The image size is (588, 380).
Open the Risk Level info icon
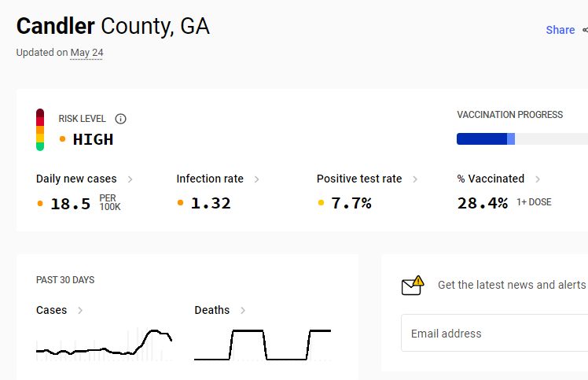click(x=120, y=119)
